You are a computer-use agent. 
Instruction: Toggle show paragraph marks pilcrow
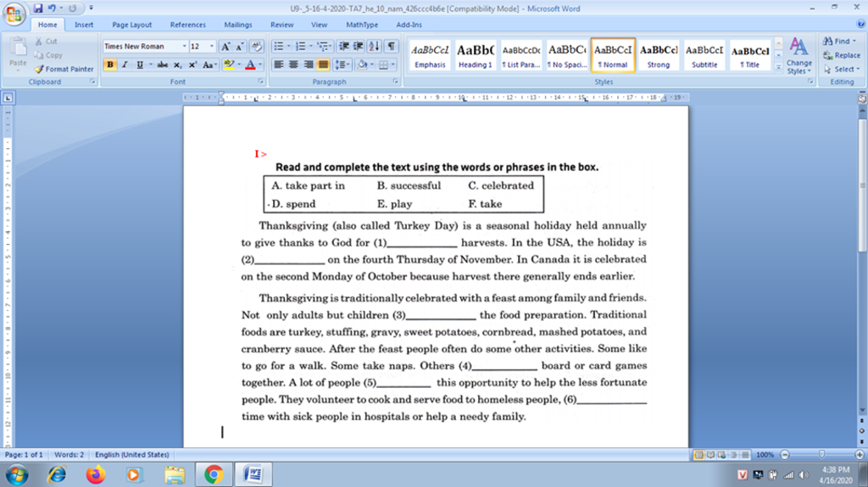pos(392,47)
